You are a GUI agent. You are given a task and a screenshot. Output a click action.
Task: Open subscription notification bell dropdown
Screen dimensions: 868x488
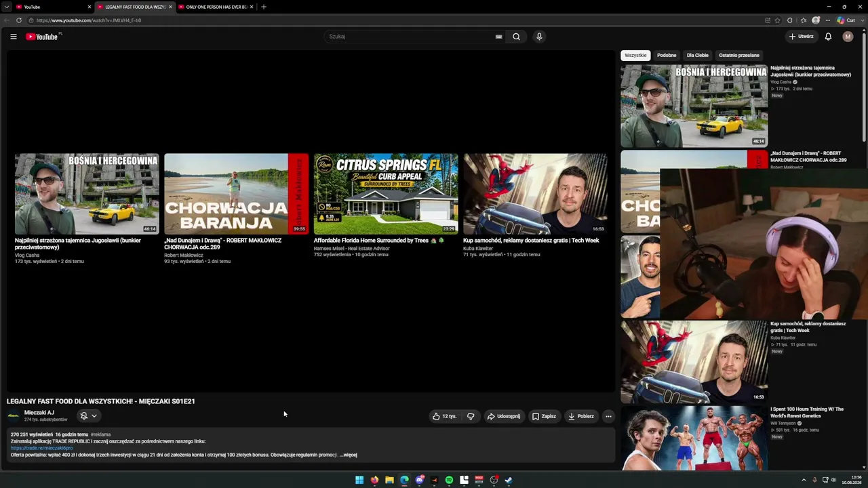(89, 416)
